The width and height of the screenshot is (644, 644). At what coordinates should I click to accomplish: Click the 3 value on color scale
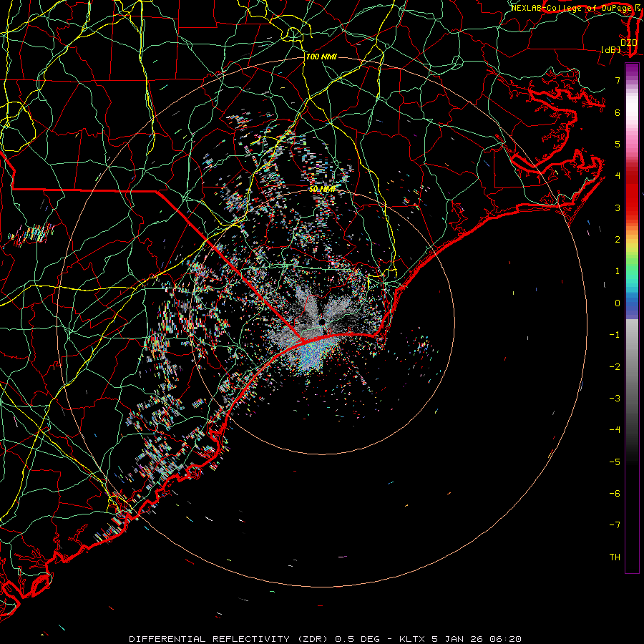(x=618, y=208)
